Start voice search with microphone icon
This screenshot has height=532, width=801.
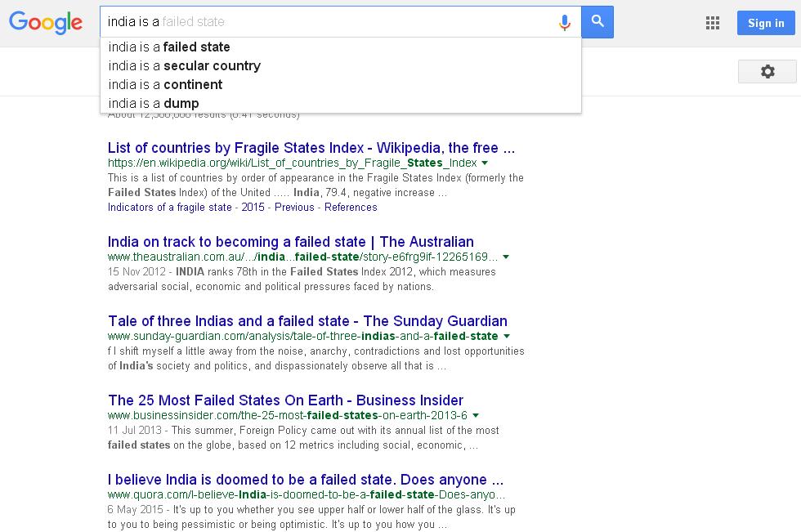coord(565,22)
